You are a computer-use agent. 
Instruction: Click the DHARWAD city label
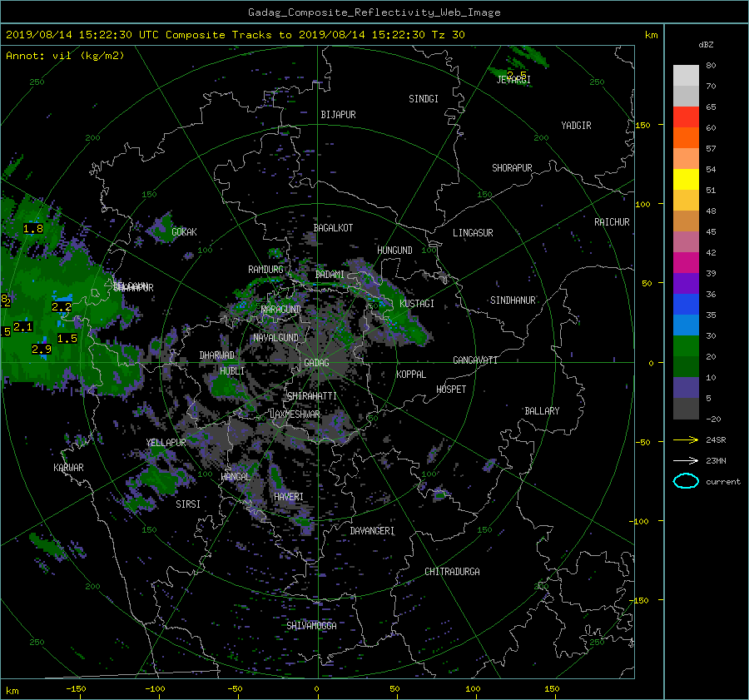217,355
